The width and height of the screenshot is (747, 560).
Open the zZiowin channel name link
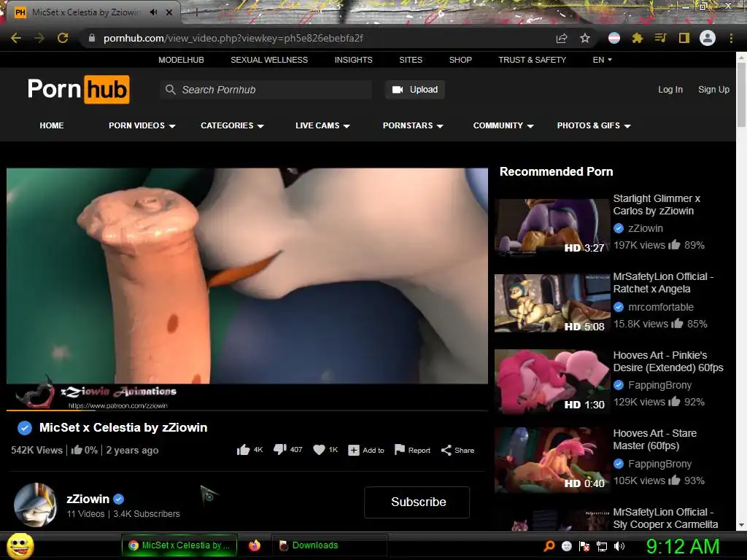(88, 499)
